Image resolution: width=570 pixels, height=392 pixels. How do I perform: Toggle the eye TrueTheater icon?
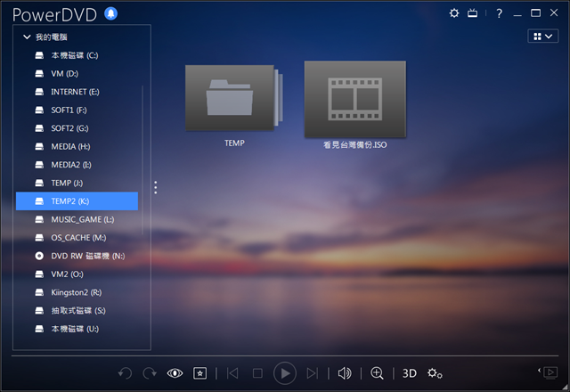click(x=175, y=373)
